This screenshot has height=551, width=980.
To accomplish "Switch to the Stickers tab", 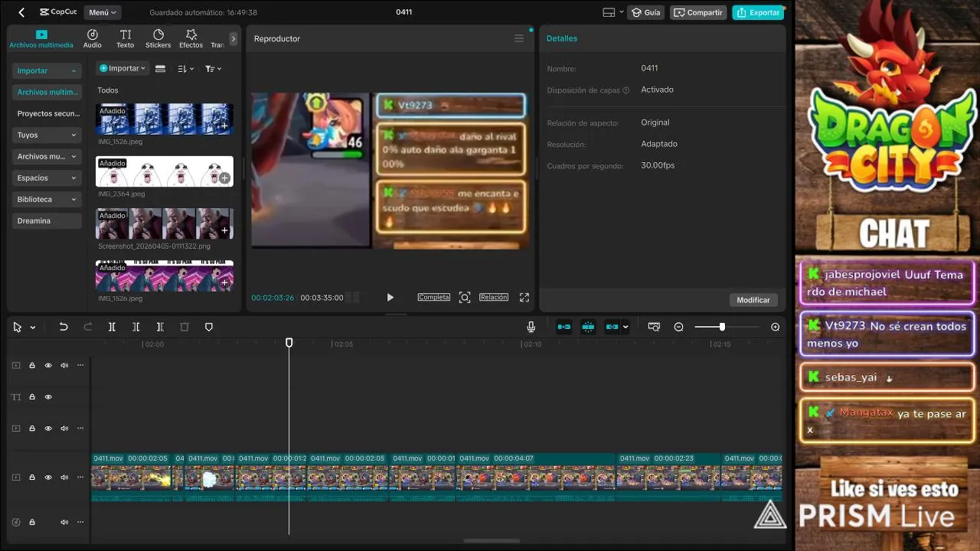I will click(x=158, y=39).
